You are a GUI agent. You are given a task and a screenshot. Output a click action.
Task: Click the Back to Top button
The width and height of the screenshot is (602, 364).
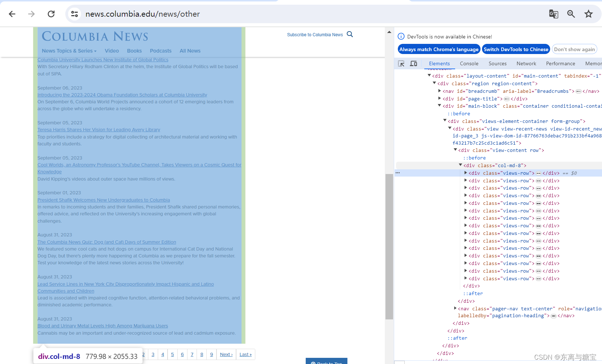point(326,361)
